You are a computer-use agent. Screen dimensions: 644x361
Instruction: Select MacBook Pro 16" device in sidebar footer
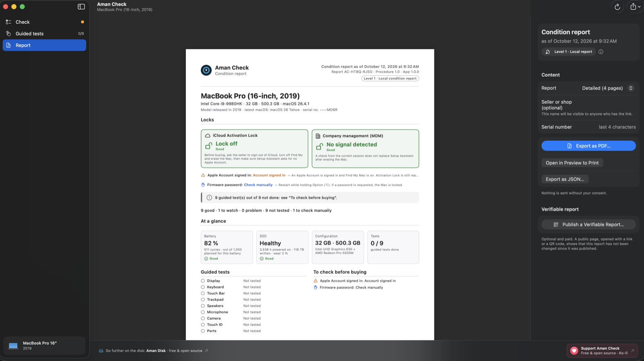click(44, 346)
